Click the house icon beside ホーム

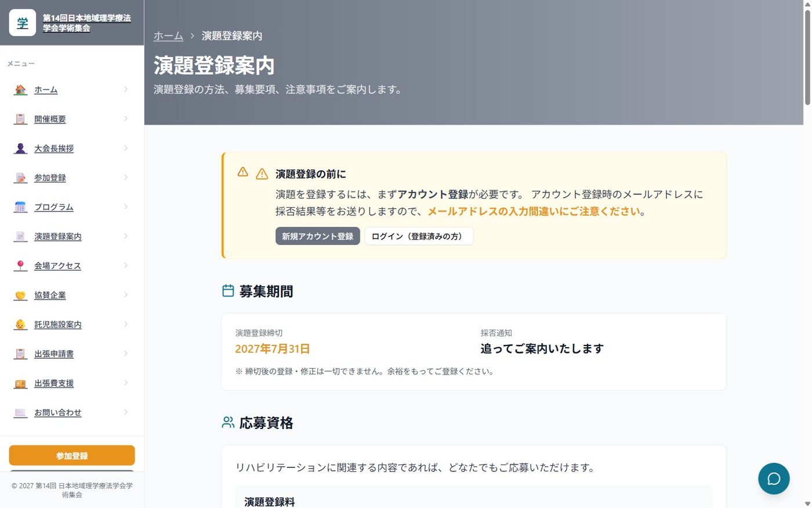coord(20,90)
